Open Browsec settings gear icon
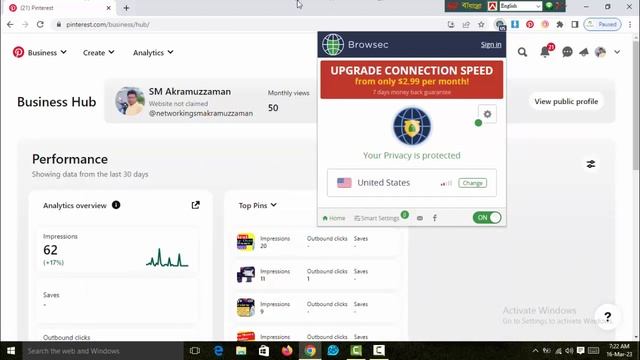The width and height of the screenshot is (640, 360). tap(487, 114)
